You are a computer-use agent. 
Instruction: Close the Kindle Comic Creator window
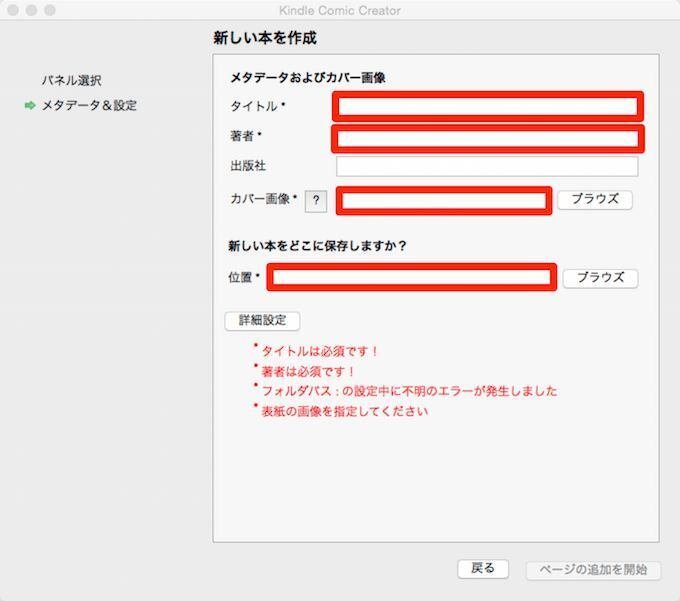coord(13,10)
